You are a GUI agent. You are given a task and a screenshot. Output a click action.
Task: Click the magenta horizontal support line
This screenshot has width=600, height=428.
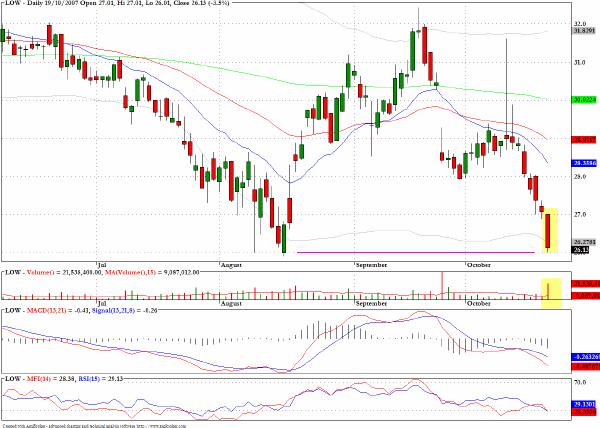(x=416, y=252)
